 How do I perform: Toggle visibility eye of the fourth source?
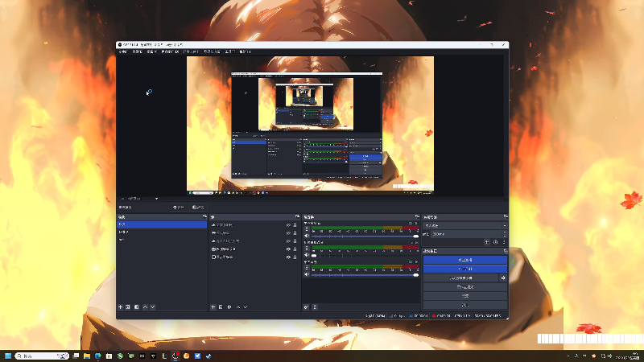(x=288, y=249)
